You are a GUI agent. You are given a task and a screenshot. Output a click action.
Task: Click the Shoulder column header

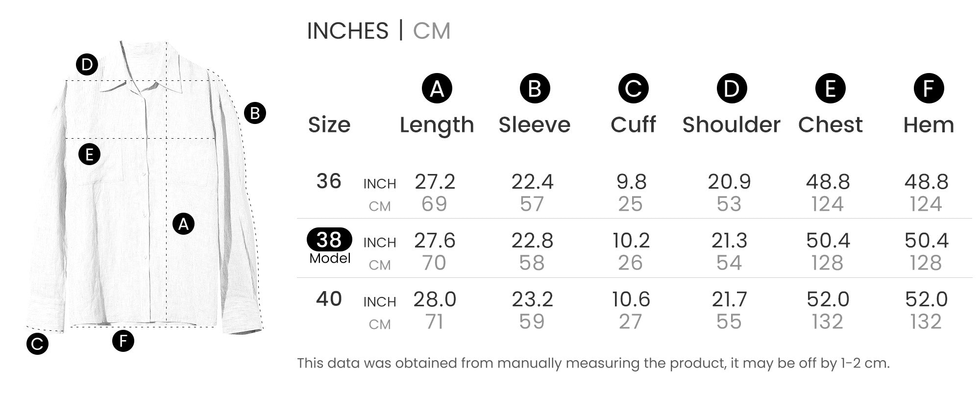coord(731,125)
